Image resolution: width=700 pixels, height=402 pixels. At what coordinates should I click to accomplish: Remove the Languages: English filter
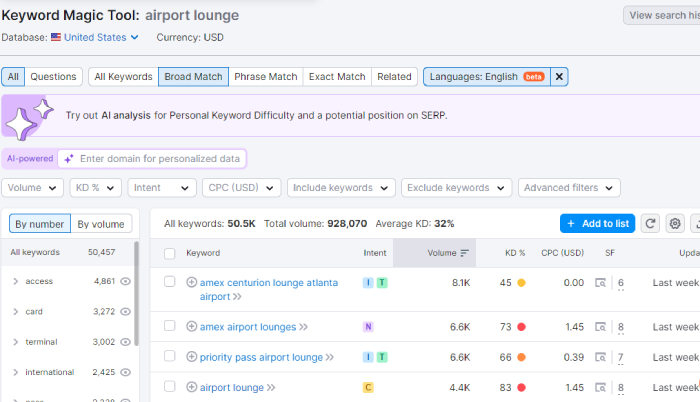(x=559, y=77)
